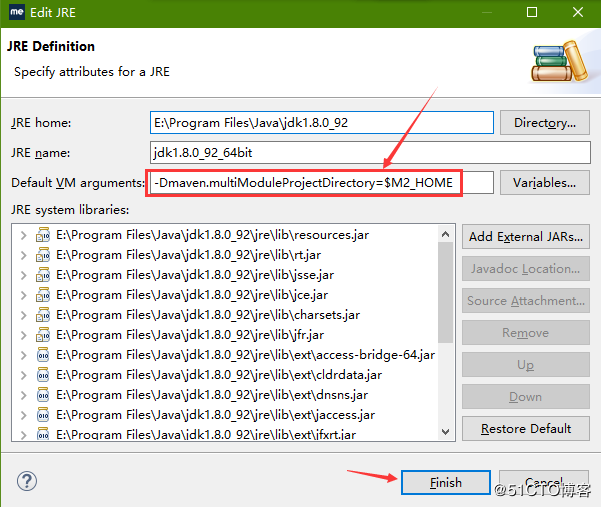The width and height of the screenshot is (601, 507).
Task: Click the jar icon for rt.jar
Action: point(43,255)
